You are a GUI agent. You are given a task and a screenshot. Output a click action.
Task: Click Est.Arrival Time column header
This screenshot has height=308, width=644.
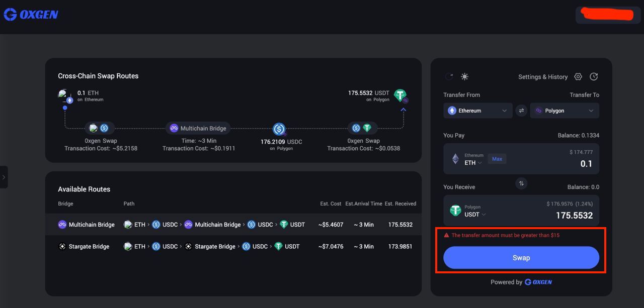click(364, 203)
